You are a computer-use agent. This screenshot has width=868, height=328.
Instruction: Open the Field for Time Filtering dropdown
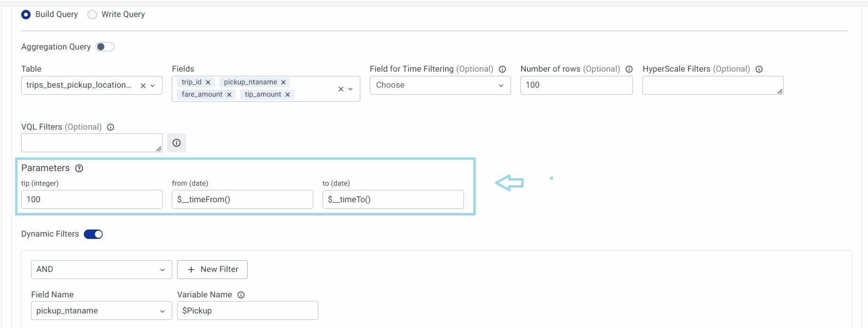point(440,85)
